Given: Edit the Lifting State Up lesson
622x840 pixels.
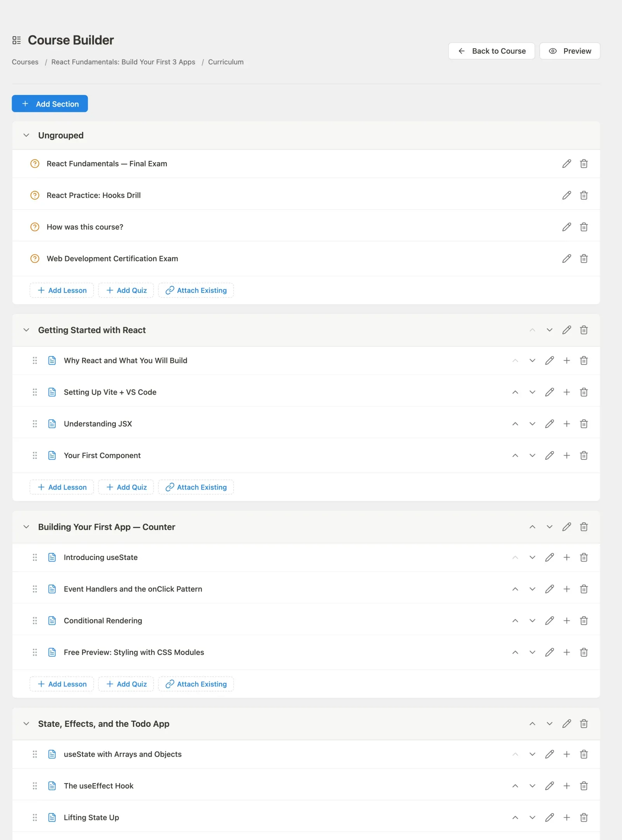Looking at the screenshot, I should (x=549, y=818).
